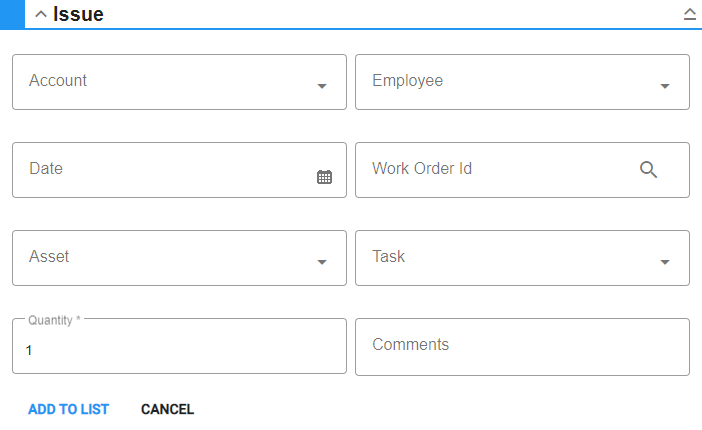Click the blue square beside Issue header

(12, 13)
